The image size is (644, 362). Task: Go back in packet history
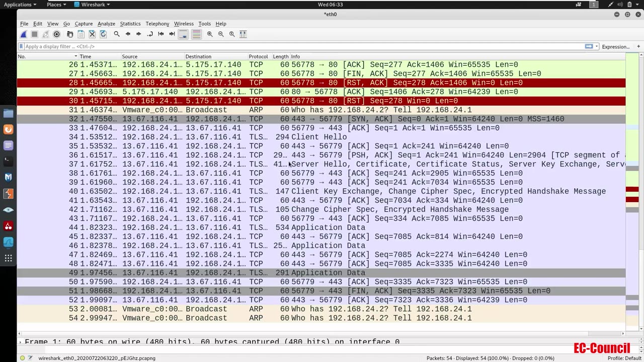(128, 34)
